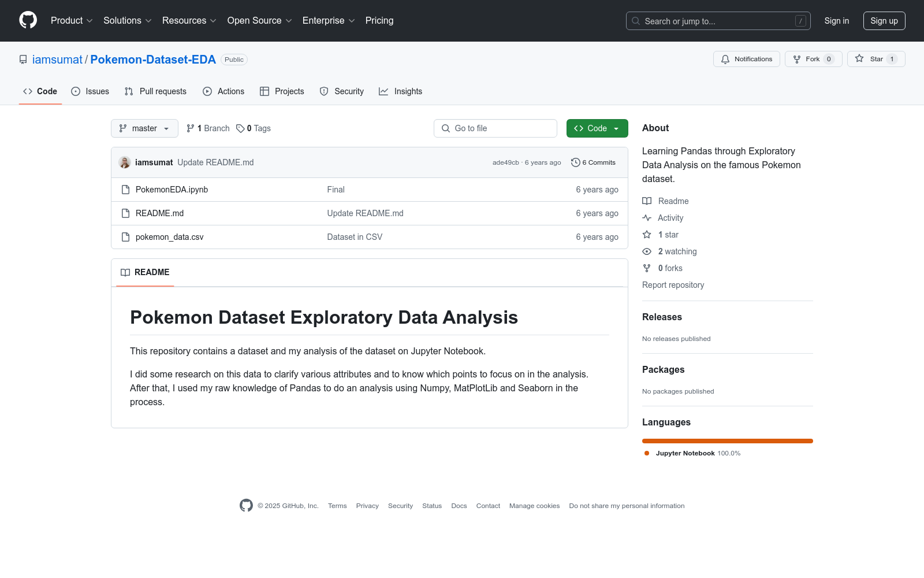Screen dimensions: 924x578
Task: Open the iamsumat owner profile link
Action: pyautogui.click(x=57, y=60)
